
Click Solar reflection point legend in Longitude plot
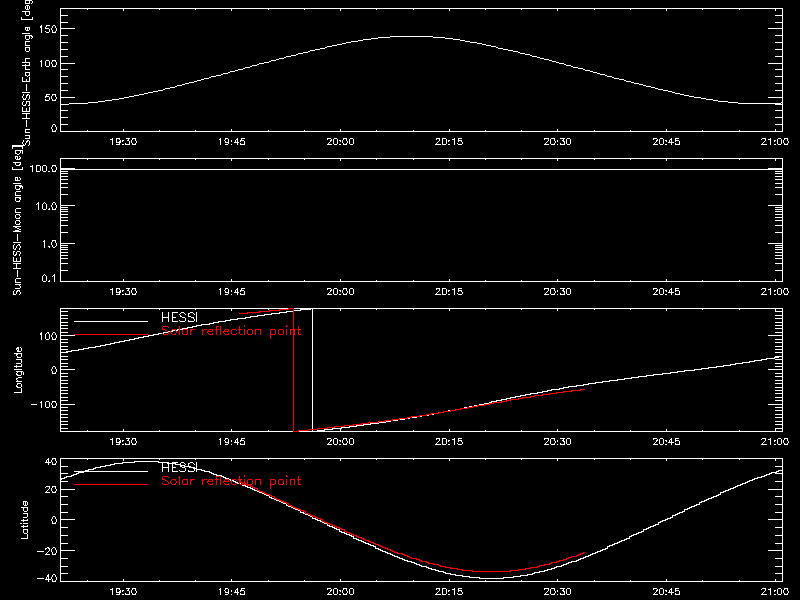coord(231,331)
